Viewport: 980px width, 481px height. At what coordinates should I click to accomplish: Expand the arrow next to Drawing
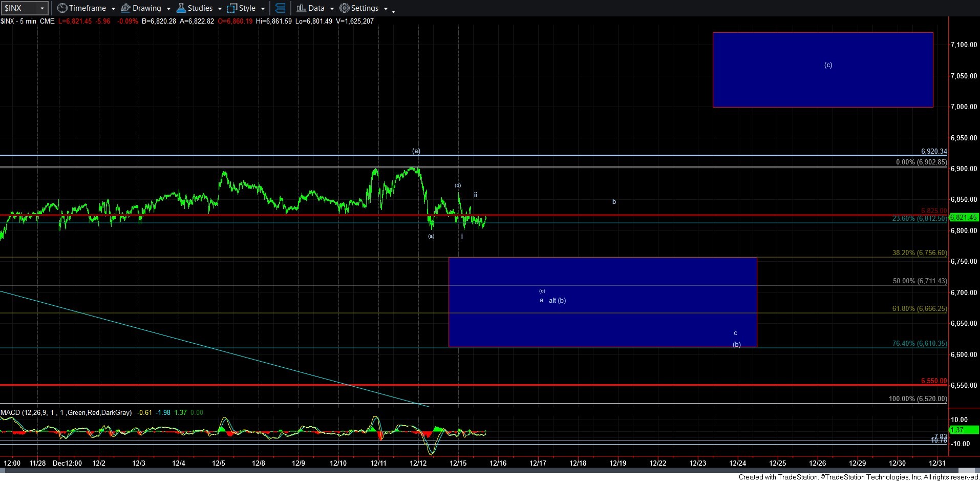(168, 9)
